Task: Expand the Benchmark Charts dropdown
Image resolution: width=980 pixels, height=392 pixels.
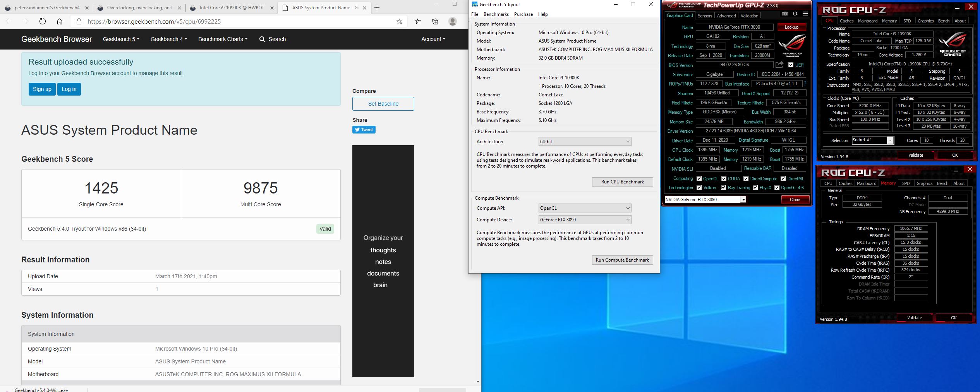Action: click(223, 39)
